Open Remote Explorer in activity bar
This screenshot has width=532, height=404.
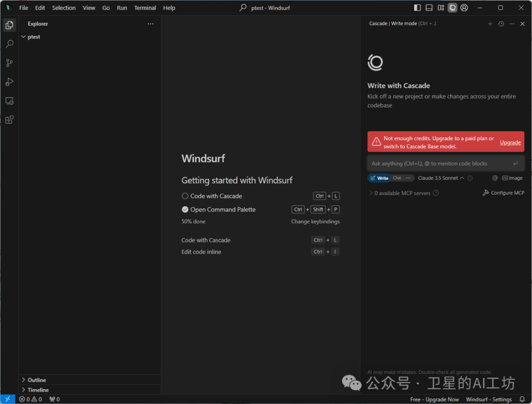click(x=9, y=101)
